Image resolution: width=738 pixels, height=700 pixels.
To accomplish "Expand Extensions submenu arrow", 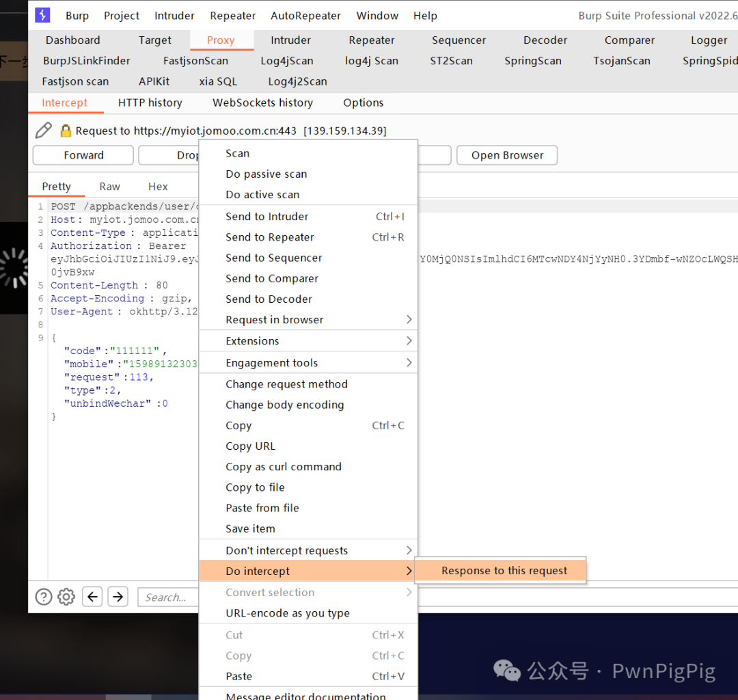I will (409, 341).
